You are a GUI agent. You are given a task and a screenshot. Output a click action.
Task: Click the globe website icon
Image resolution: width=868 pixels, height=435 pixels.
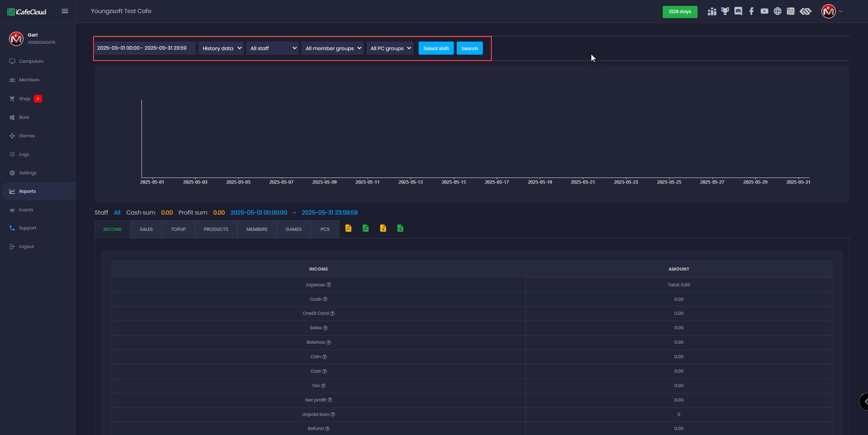[778, 11]
